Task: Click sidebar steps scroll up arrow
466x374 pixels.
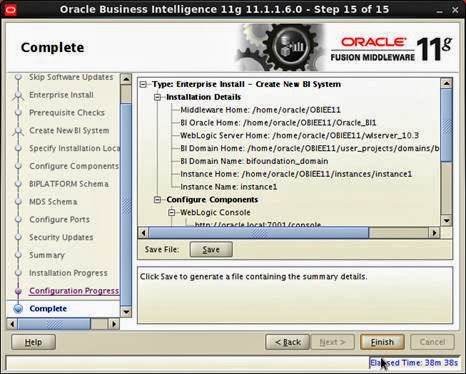Action: [x=126, y=79]
